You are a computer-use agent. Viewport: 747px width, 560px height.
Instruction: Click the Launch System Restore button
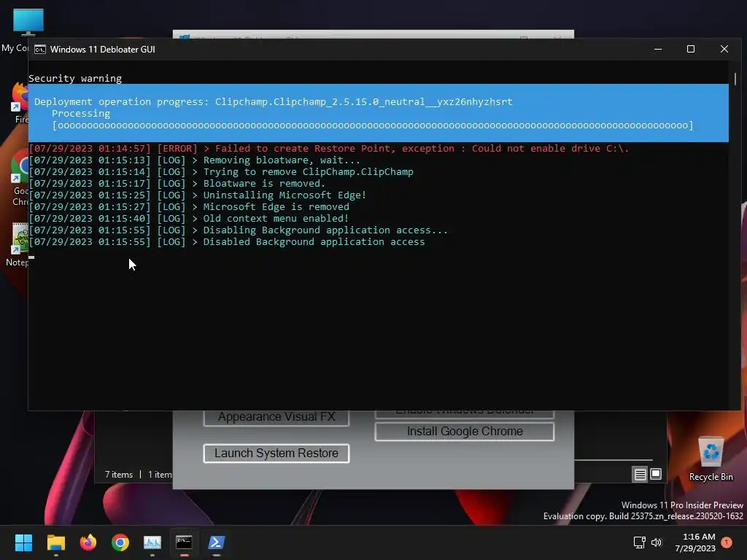[x=276, y=454]
